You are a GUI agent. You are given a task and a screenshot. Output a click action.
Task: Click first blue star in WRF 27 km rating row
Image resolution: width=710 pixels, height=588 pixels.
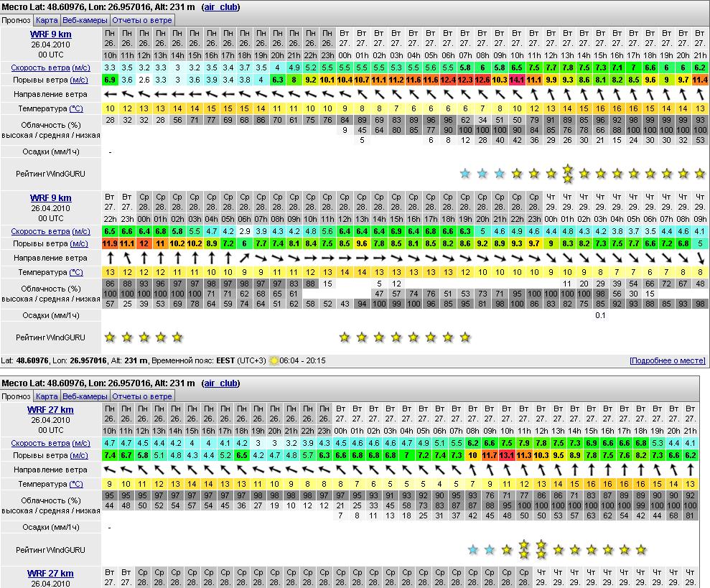tap(472, 550)
